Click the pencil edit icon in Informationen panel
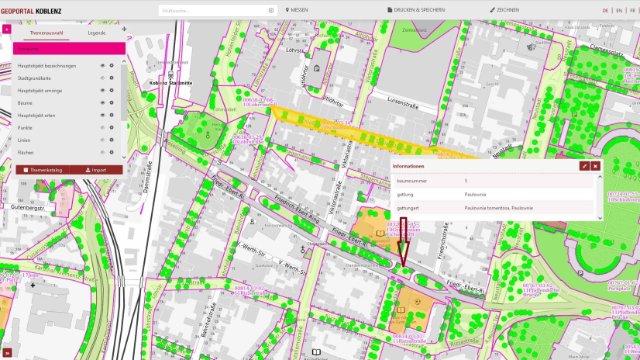Image resolution: width=640 pixels, height=360 pixels. 584,166
